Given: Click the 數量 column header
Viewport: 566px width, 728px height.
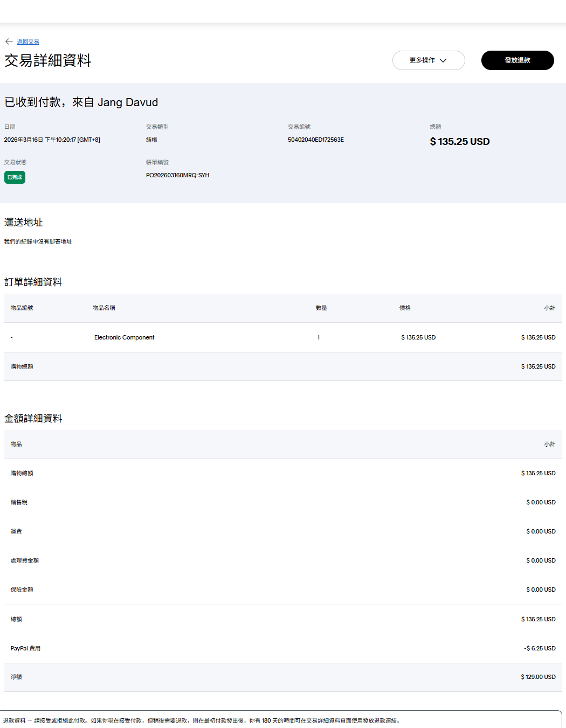Looking at the screenshot, I should (x=321, y=308).
